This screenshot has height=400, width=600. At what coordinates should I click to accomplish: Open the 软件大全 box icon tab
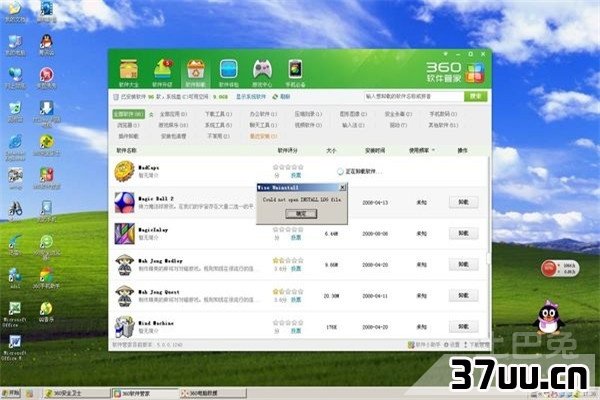click(129, 73)
